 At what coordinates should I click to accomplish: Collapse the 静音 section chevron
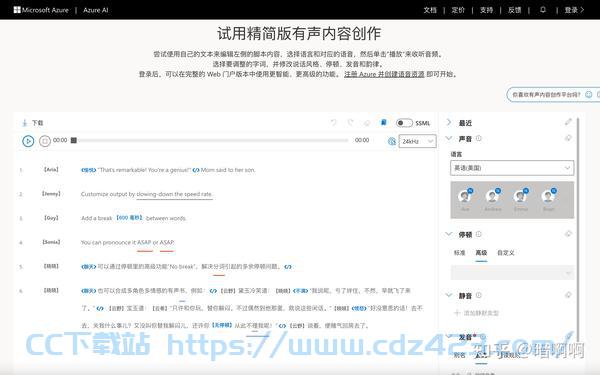click(449, 295)
